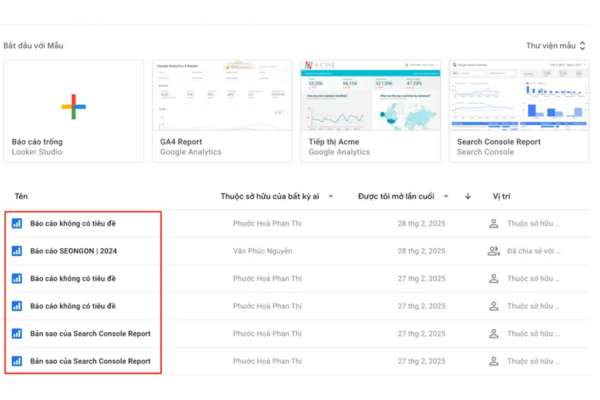
Task: Open the Thuộc sở hữu của bất kỳ ai dropdown
Action: click(277, 196)
